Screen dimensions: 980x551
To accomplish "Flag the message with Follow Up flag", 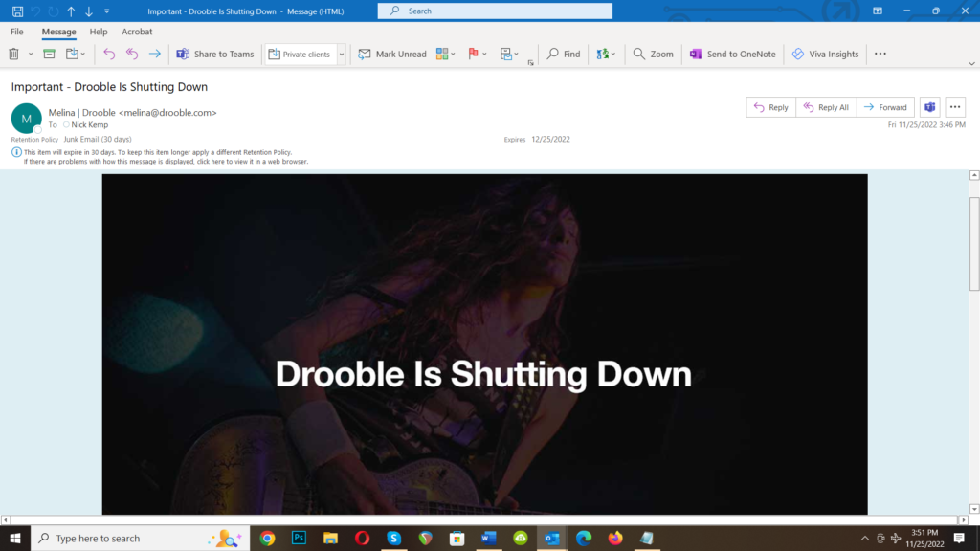I will [x=473, y=54].
